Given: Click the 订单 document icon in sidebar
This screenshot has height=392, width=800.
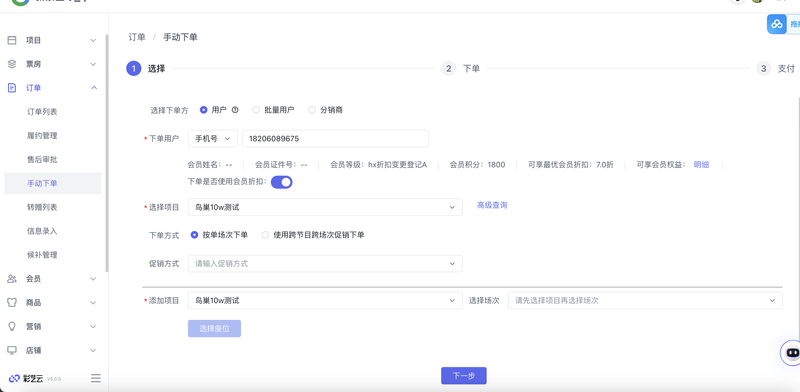Looking at the screenshot, I should (12, 88).
